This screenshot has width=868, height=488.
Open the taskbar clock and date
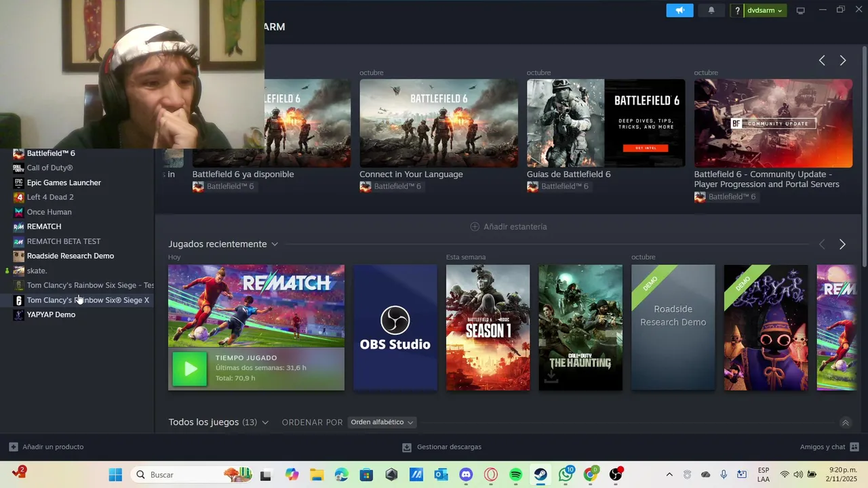(x=843, y=474)
